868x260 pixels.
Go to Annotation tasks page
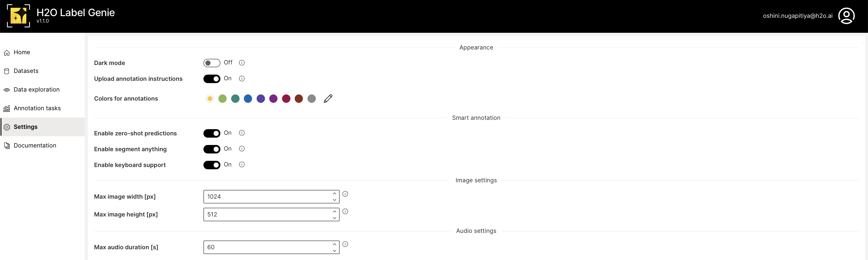pos(37,108)
